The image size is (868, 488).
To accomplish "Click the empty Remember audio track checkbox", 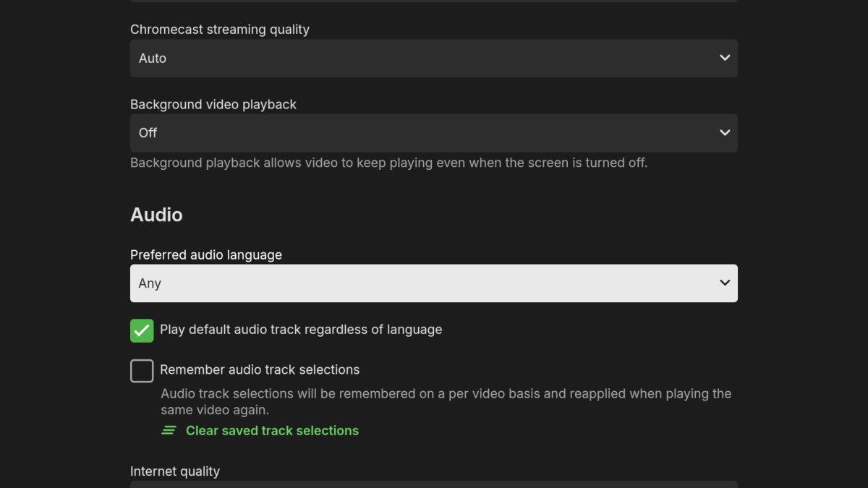I will point(142,370).
